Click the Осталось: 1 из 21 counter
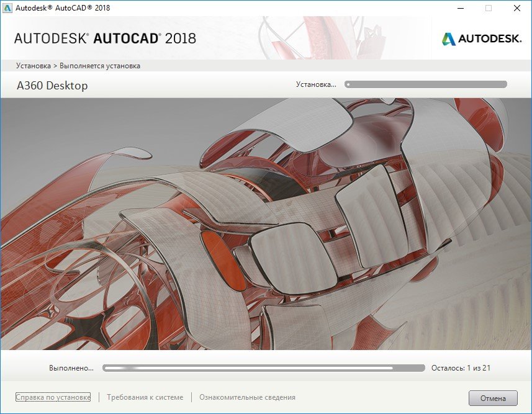Viewport: 532px width, 414px height. pos(461,368)
